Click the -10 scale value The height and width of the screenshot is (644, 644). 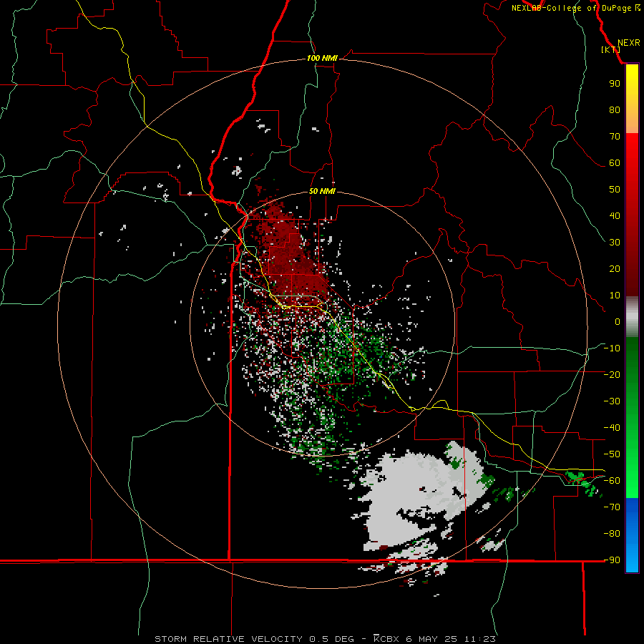tap(612, 348)
